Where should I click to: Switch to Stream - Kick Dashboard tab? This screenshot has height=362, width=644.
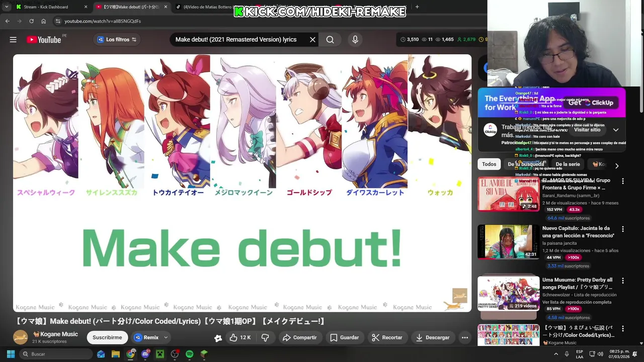click(x=52, y=7)
